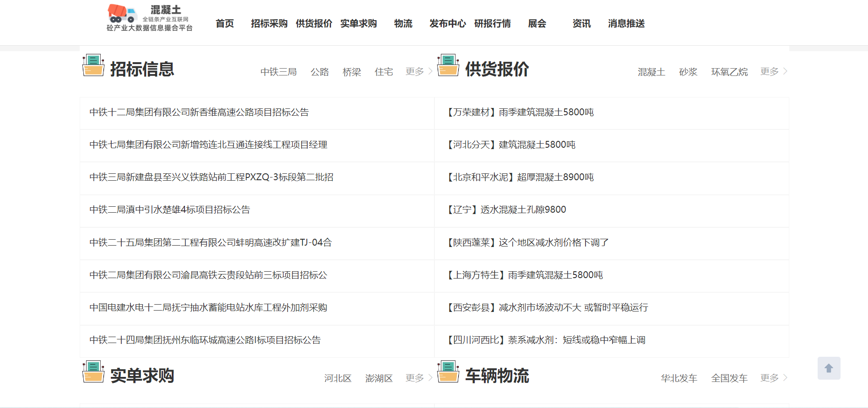This screenshot has width=868, height=408.
Task: Open 北京和平水泥 超厚混凝土8900吨 quote
Action: (x=519, y=177)
